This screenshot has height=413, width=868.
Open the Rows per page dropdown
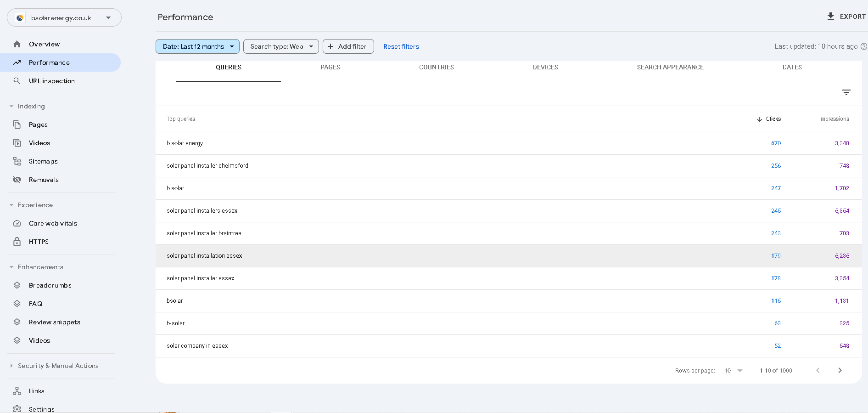pos(733,370)
